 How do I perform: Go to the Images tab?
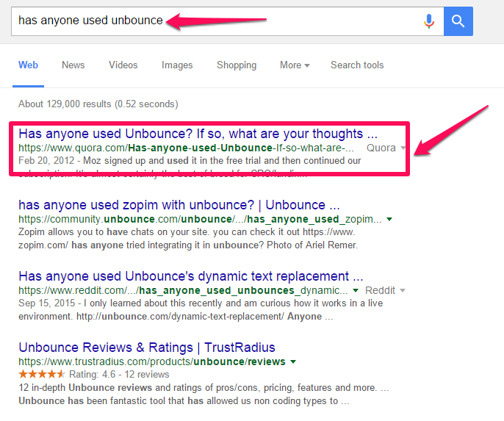177,65
